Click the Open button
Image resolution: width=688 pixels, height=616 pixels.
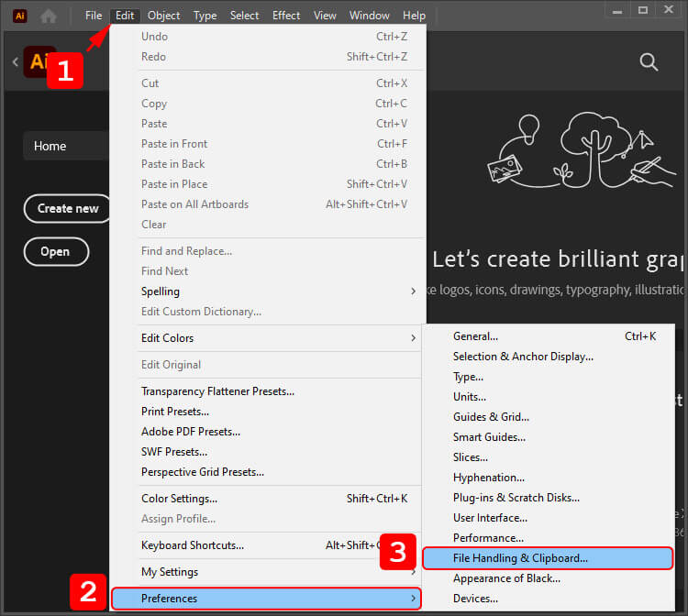point(56,252)
